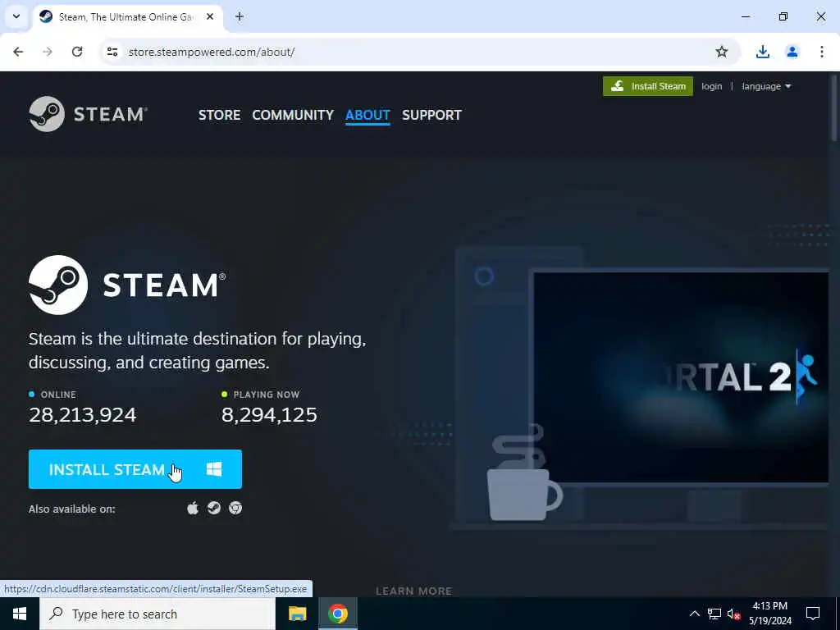Image resolution: width=840 pixels, height=630 pixels.
Task: Open the STORE menu
Action: point(219,115)
